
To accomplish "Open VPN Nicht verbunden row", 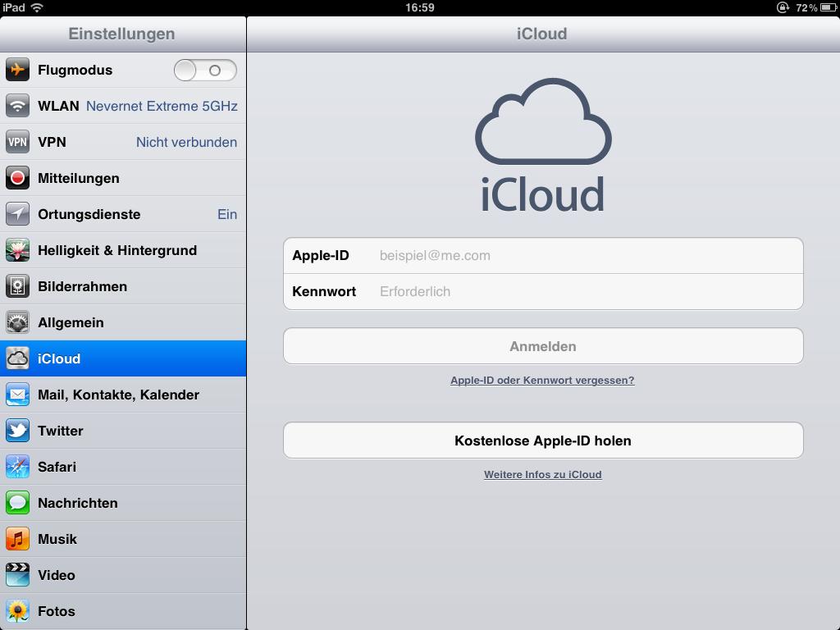I will pos(123,142).
